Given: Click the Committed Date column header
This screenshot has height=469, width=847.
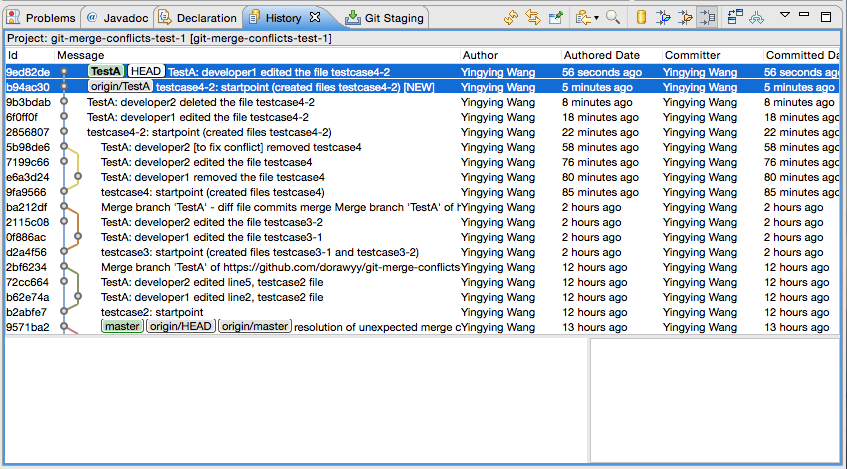Looking at the screenshot, I should (802, 55).
